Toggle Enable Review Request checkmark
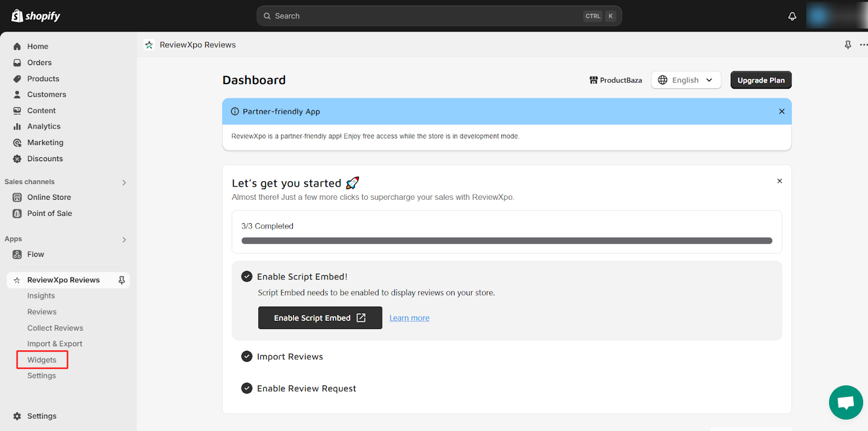The image size is (868, 431). (x=247, y=388)
